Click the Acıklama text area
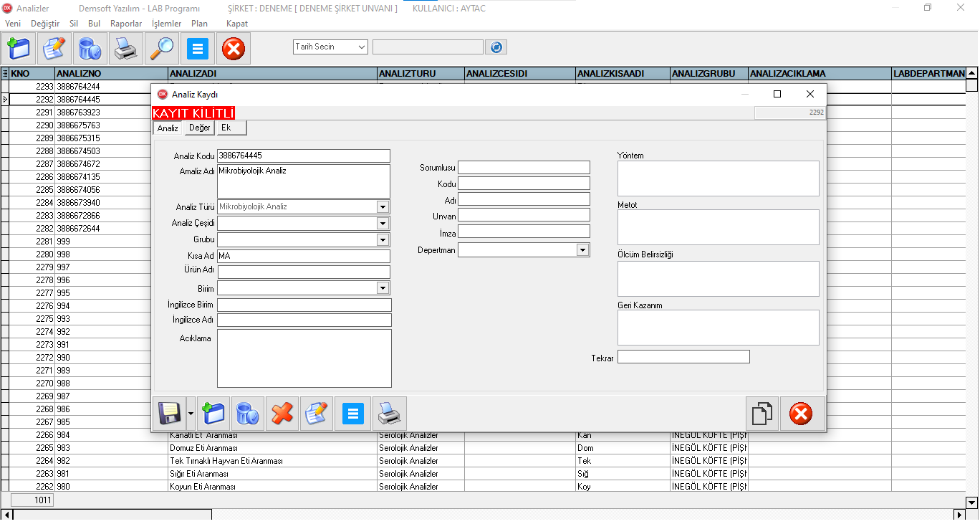980x524 pixels. pyautogui.click(x=304, y=358)
